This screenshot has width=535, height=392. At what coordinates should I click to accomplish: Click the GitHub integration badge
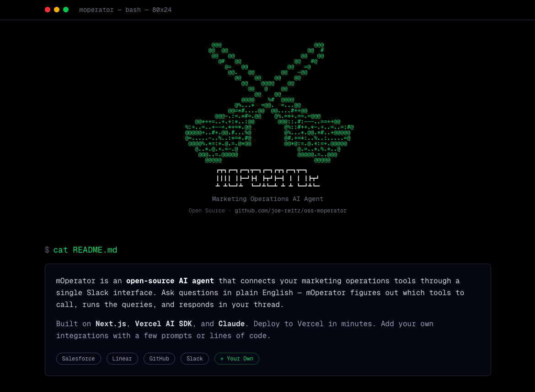[x=159, y=359]
